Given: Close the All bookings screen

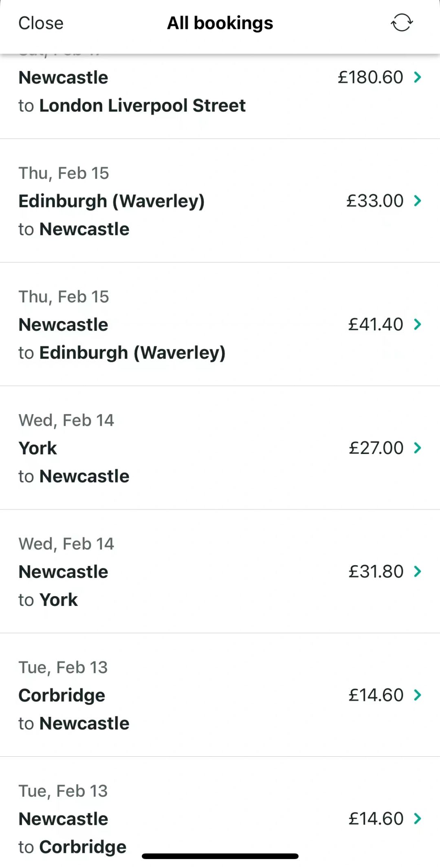Looking at the screenshot, I should tap(41, 23).
